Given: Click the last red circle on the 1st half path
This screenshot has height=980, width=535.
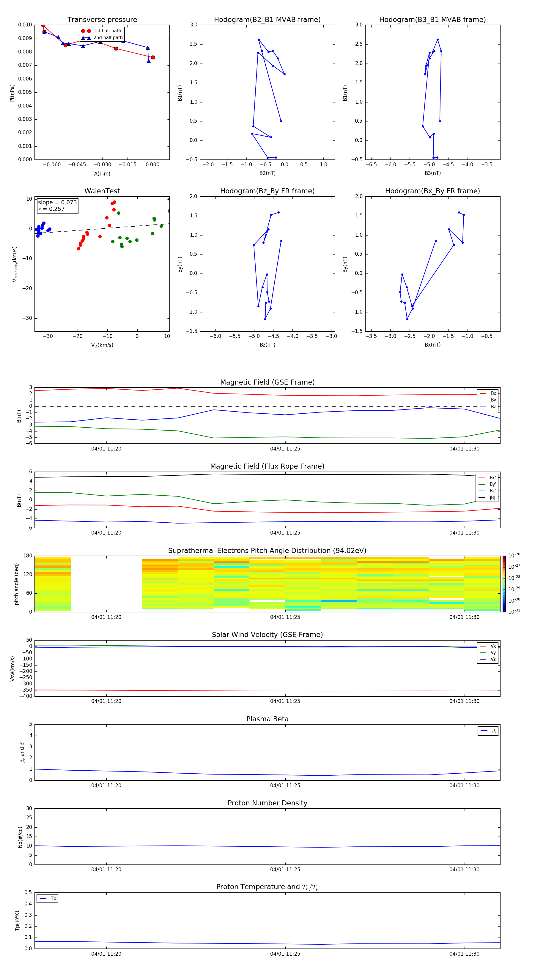Looking at the screenshot, I should [153, 57].
